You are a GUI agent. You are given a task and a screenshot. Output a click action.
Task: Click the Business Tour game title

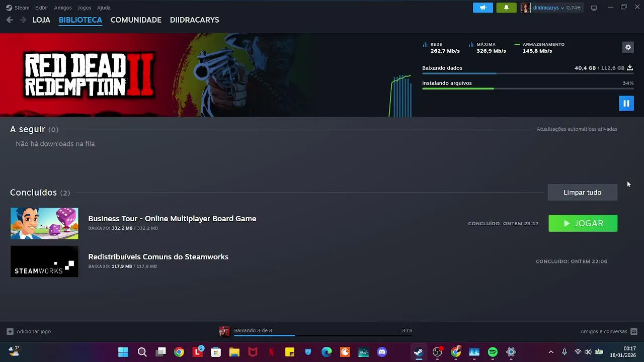[172, 219]
